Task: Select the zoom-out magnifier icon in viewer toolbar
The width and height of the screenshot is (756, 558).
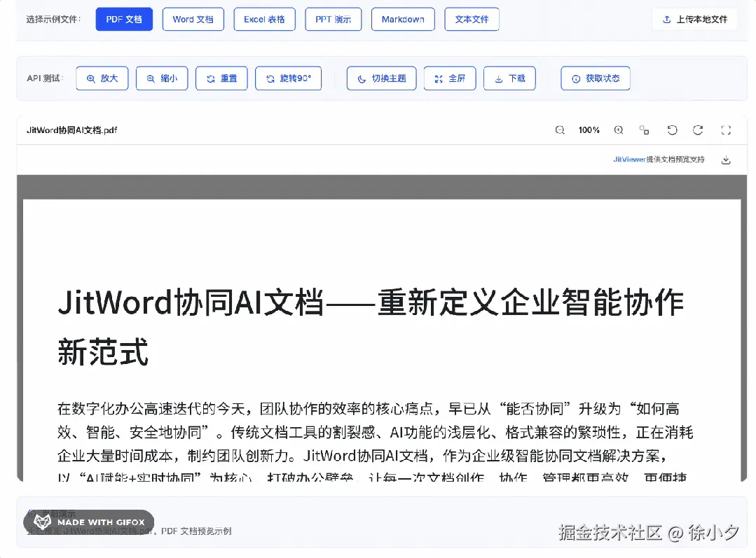Action: (x=560, y=130)
